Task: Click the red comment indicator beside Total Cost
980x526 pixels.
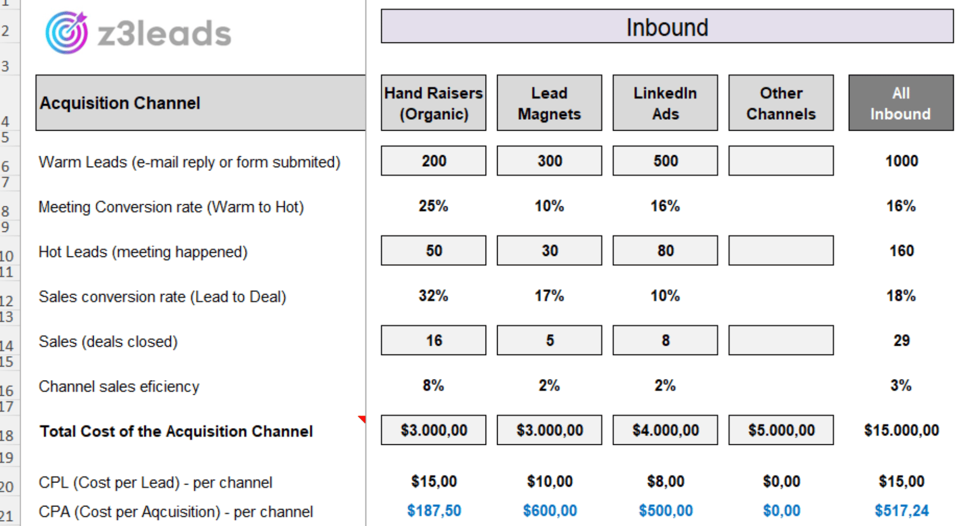Action: click(362, 419)
